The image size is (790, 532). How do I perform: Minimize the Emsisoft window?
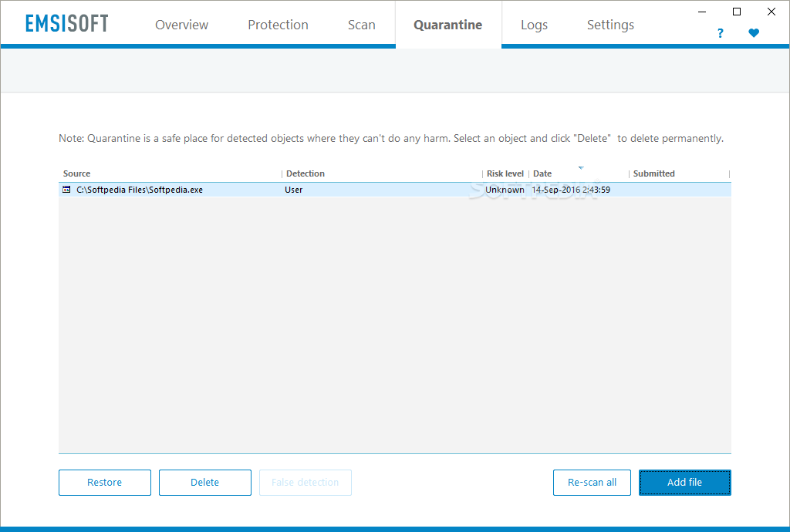(702, 12)
